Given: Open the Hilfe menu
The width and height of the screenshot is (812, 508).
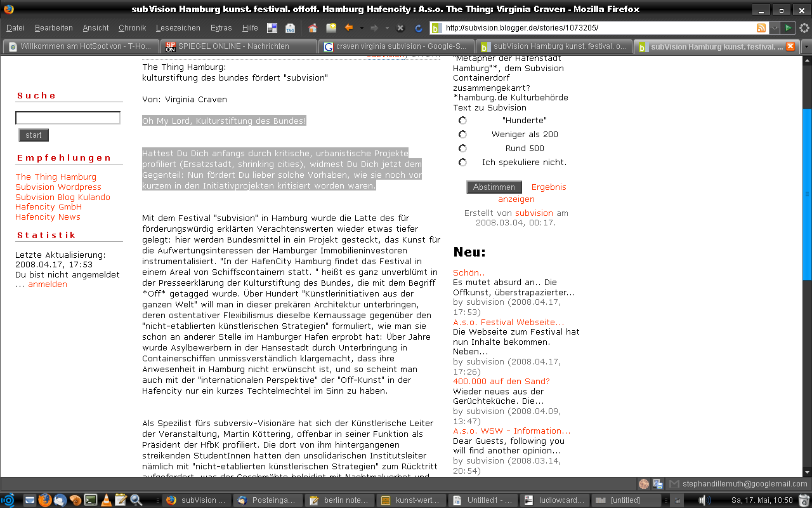Looking at the screenshot, I should click(x=250, y=28).
